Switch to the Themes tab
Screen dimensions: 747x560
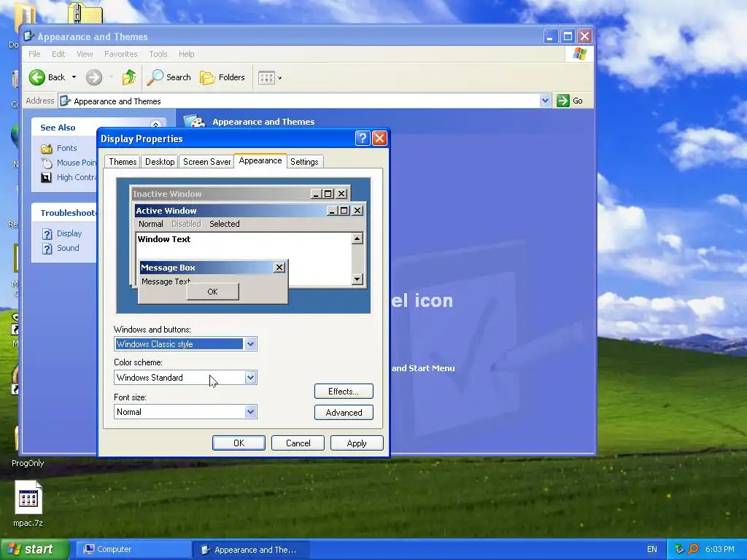click(x=123, y=162)
